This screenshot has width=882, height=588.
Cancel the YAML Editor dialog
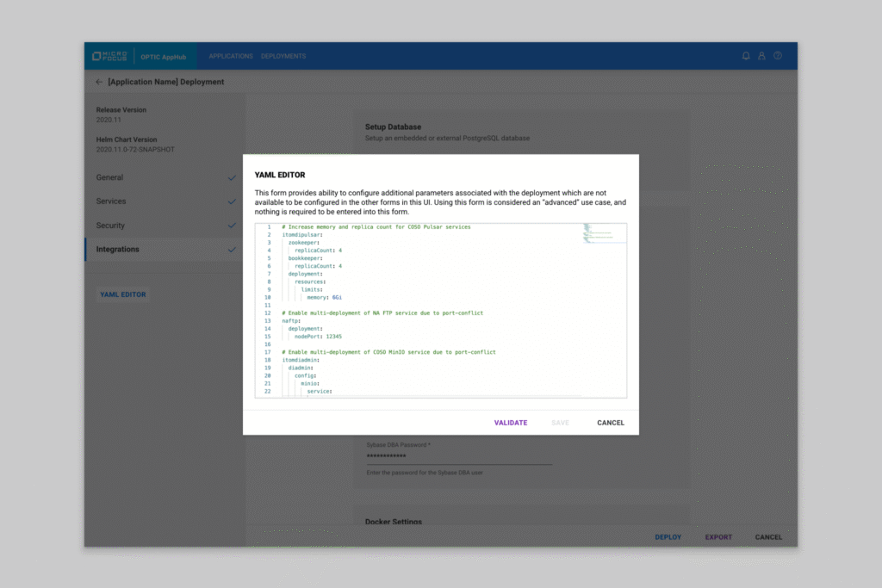pyautogui.click(x=611, y=423)
